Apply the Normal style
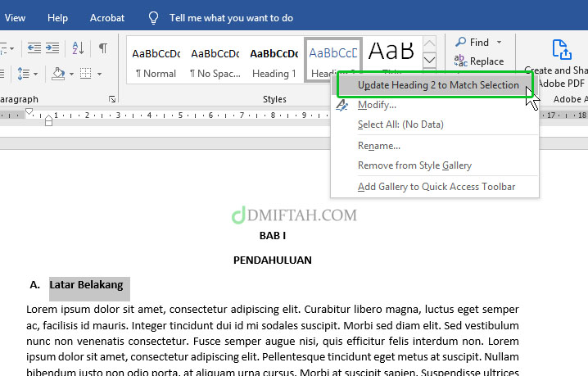 coord(156,62)
